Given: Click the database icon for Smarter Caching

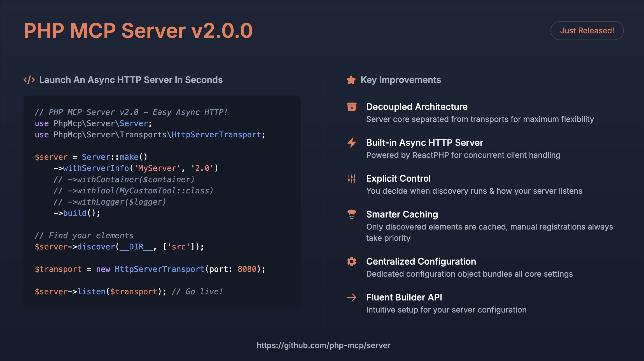Looking at the screenshot, I should pos(352,214).
